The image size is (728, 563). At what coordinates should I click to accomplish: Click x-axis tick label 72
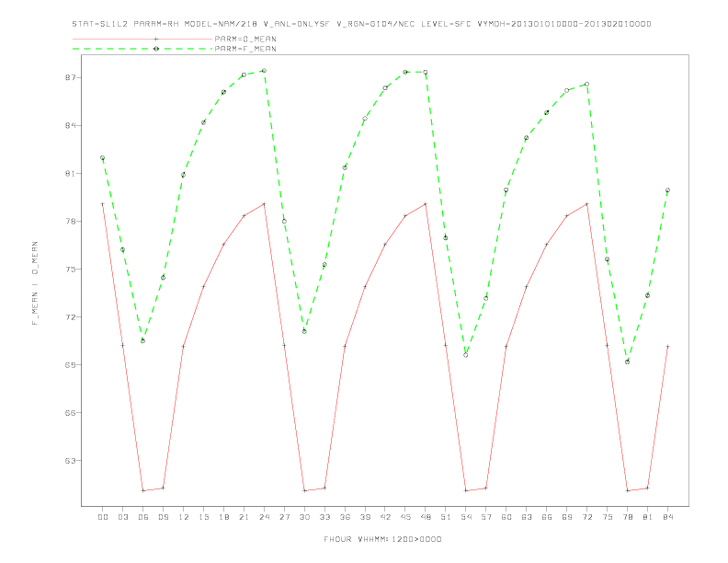[586, 517]
